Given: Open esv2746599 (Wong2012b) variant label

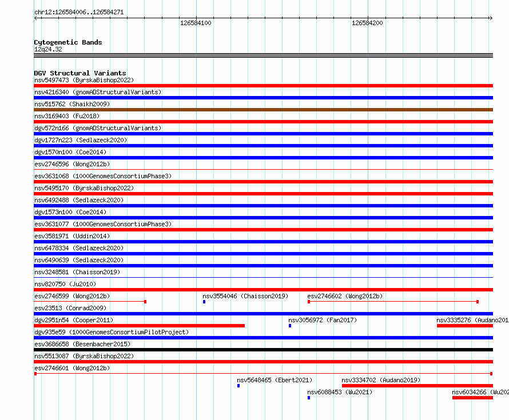Looking at the screenshot, I should click(72, 296).
